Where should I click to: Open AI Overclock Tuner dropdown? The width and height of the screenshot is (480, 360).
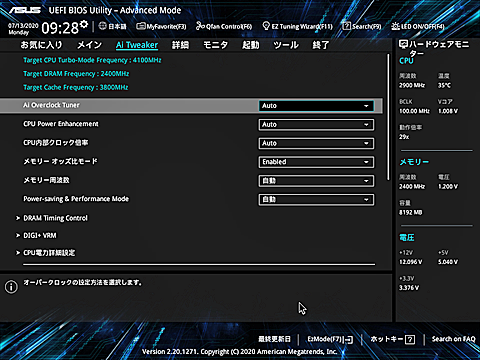click(x=316, y=106)
